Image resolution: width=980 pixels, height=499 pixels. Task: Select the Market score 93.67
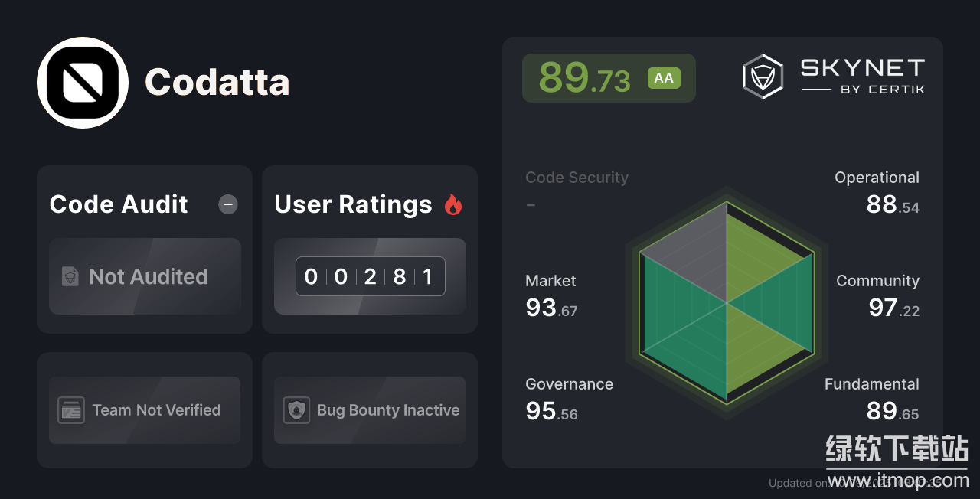pos(551,308)
